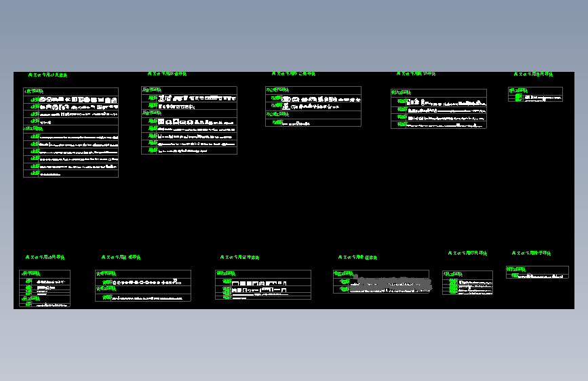Click the green title above the bottom-right table
Viewport: 588px width, 381px height.
532,253
